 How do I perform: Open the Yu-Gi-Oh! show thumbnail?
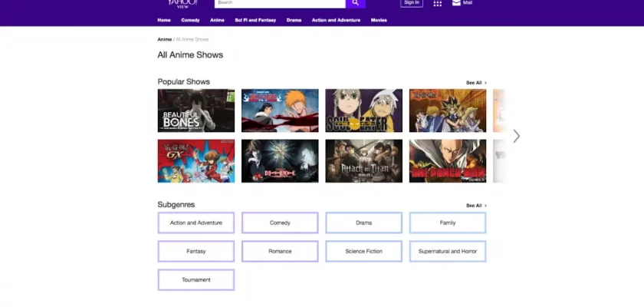click(448, 111)
